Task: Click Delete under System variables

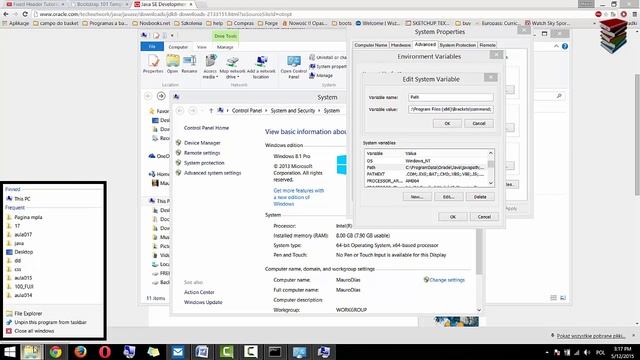Action: [480, 197]
